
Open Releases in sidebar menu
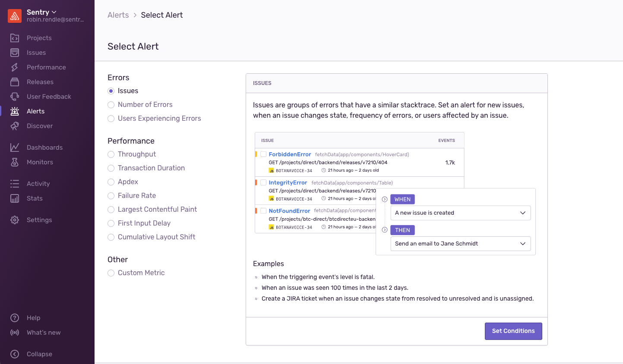[x=40, y=82]
